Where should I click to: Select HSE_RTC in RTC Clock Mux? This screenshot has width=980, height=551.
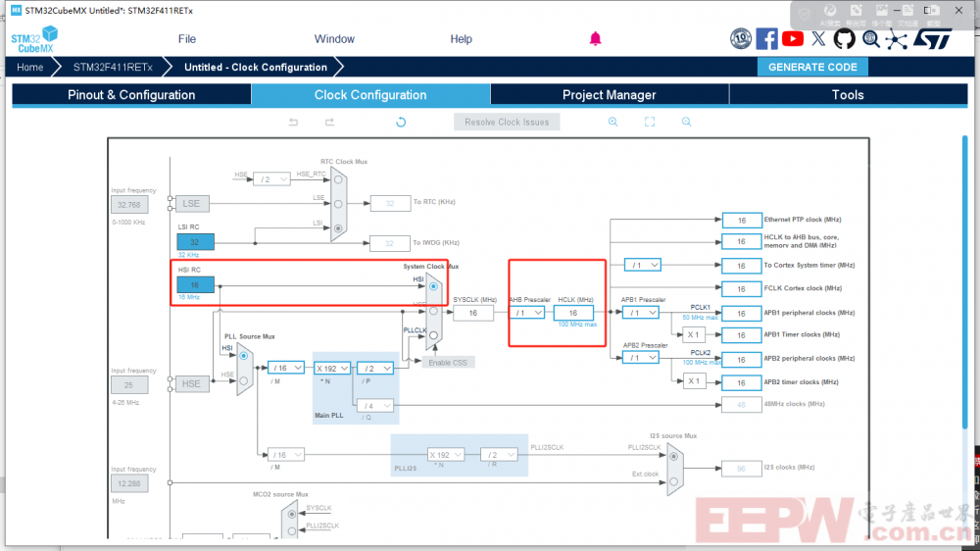(338, 179)
